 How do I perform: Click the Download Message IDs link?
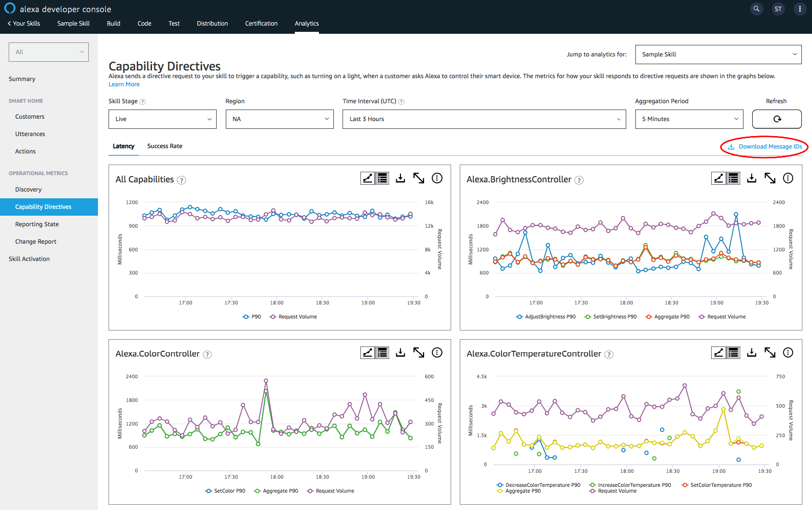click(770, 147)
